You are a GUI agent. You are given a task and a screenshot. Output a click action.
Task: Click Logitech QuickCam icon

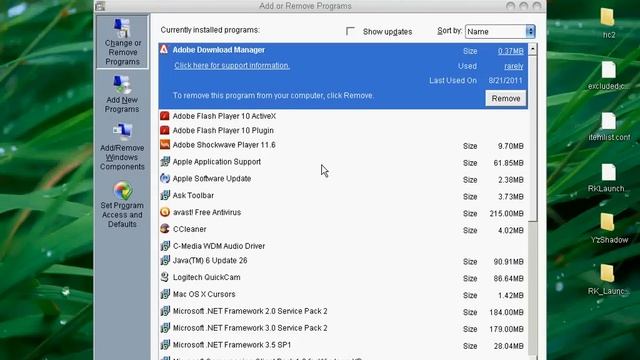164,277
